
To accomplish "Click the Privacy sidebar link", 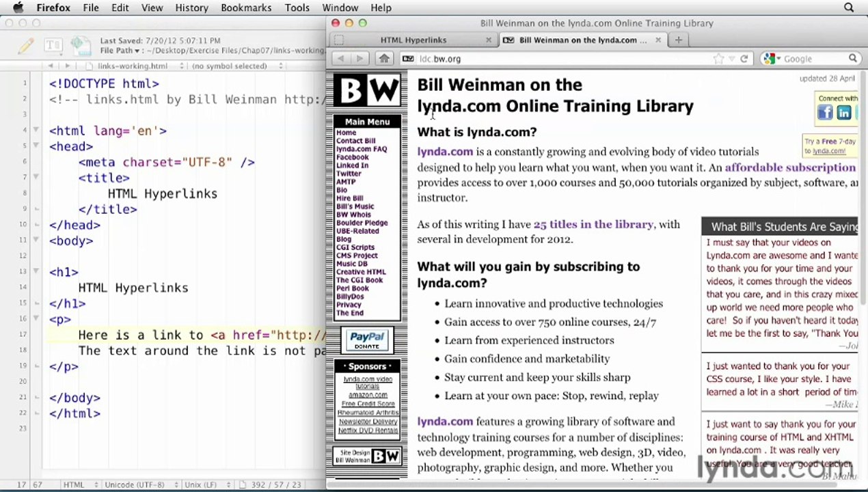I will [x=349, y=305].
